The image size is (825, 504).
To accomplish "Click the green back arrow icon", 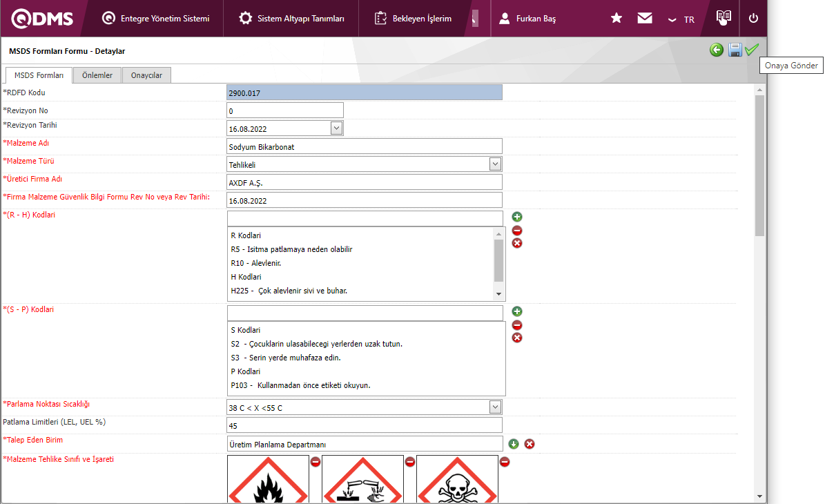I will coord(717,50).
